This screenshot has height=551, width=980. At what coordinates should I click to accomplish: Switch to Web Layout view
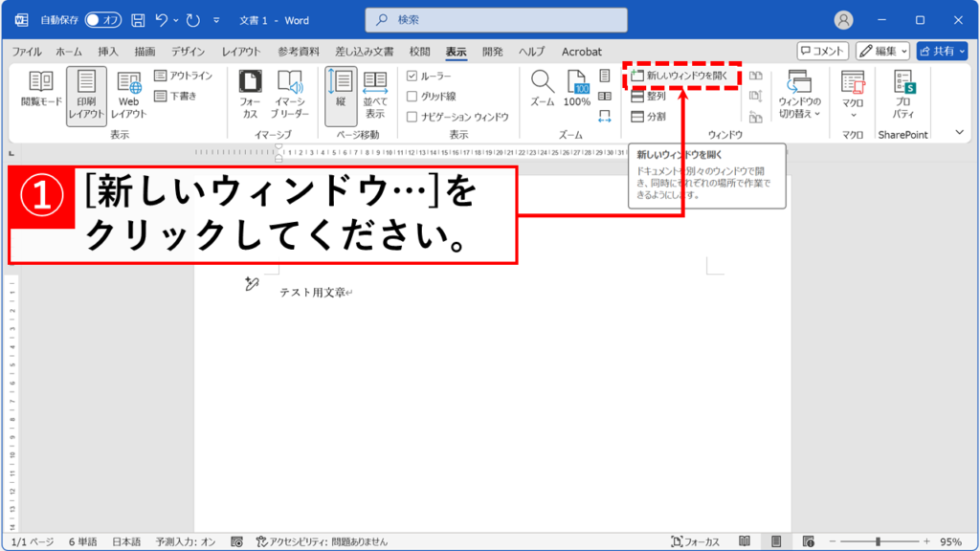coord(128,94)
